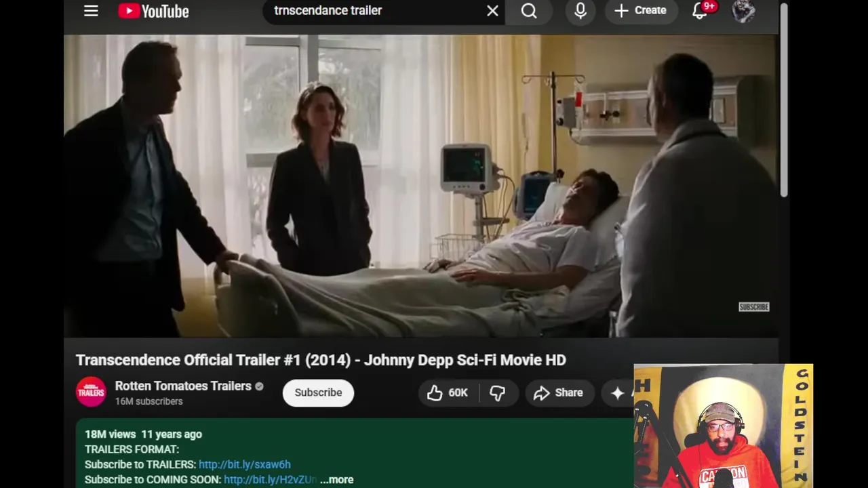
Task: Select the Transcendence Official Trailer title text
Action: pos(321,360)
